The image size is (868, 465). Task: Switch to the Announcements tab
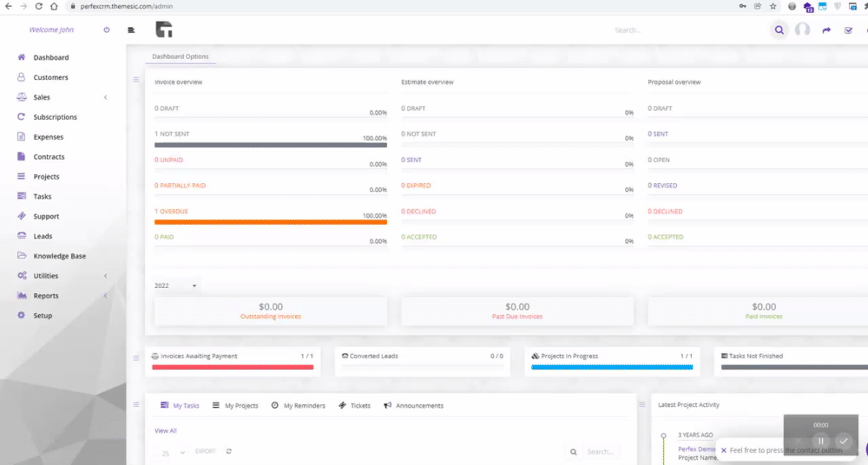[x=413, y=406]
